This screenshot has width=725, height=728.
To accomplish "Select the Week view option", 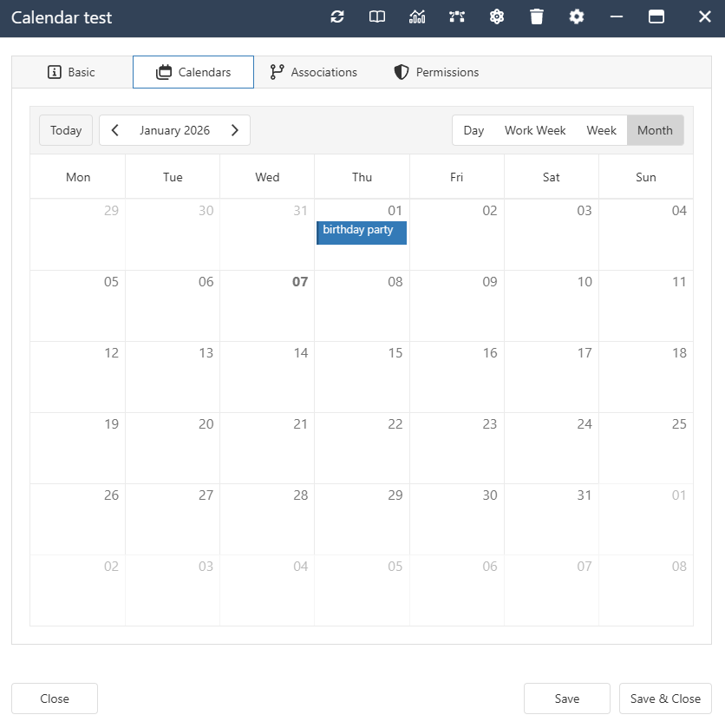I will coord(601,130).
